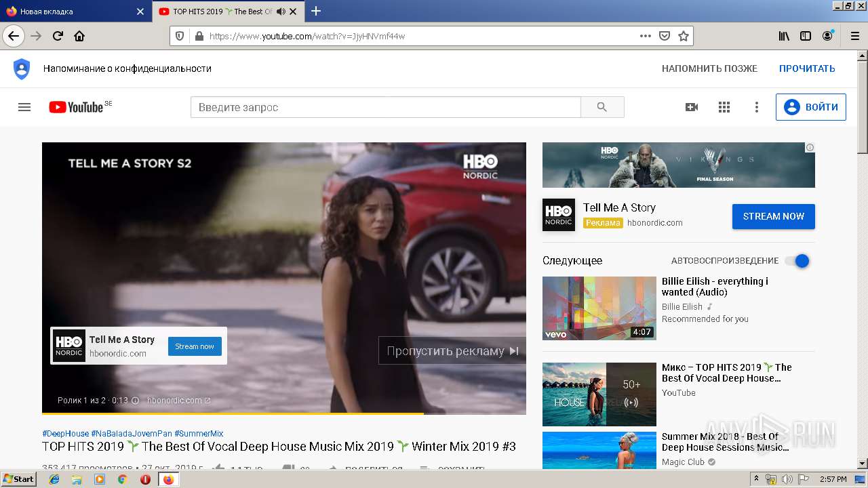Open the ad info icon on Vikings banner
Screen dimensions: 868x488
810,147
